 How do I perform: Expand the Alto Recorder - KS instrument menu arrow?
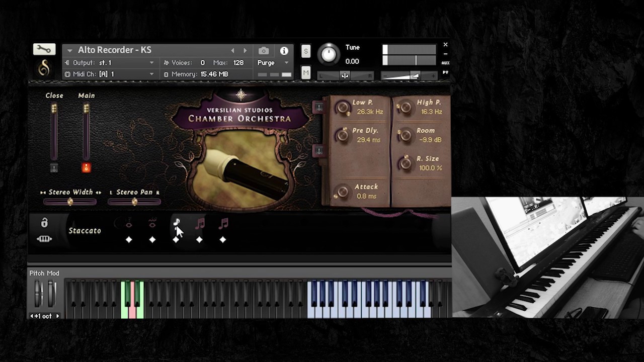point(70,50)
